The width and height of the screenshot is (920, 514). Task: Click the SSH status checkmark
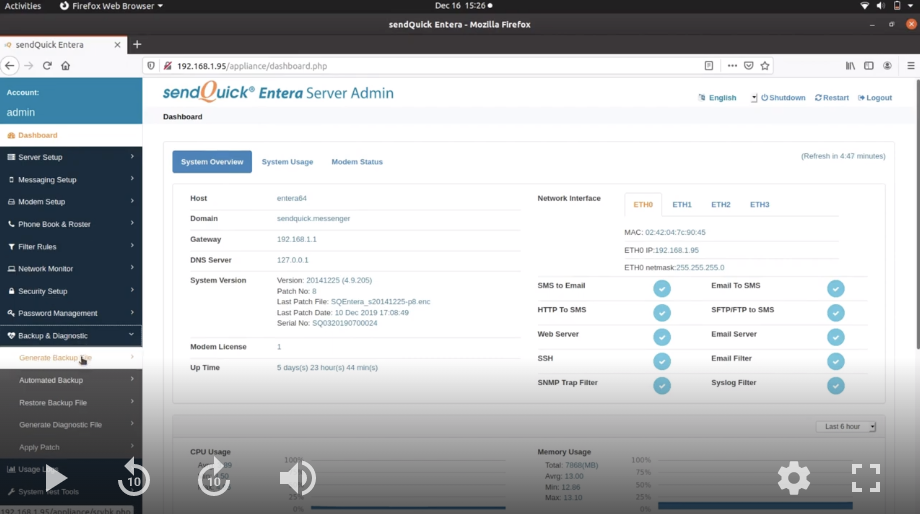tap(662, 361)
